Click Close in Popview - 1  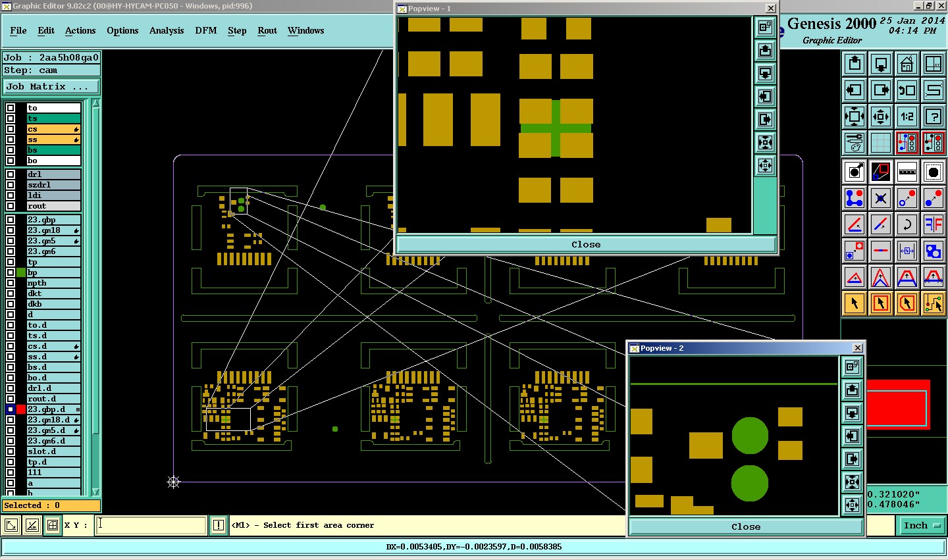click(586, 244)
